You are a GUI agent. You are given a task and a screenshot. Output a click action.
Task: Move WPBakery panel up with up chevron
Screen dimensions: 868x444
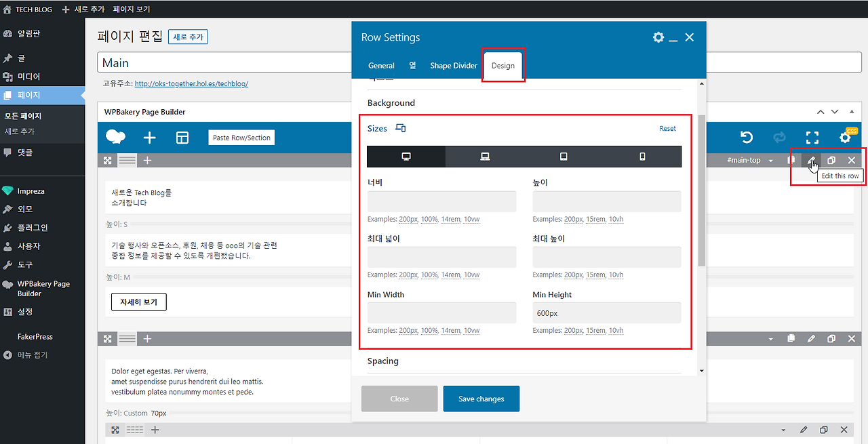[821, 112]
